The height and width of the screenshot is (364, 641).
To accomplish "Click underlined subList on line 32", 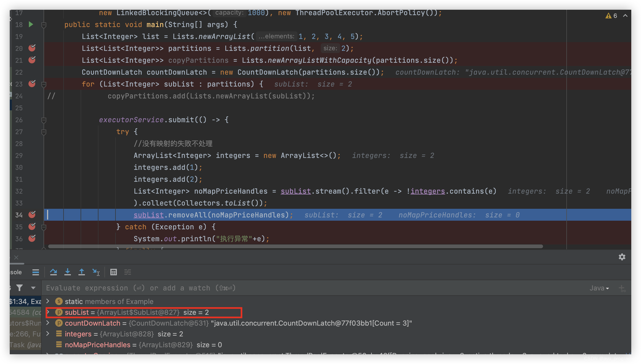I will pos(296,191).
